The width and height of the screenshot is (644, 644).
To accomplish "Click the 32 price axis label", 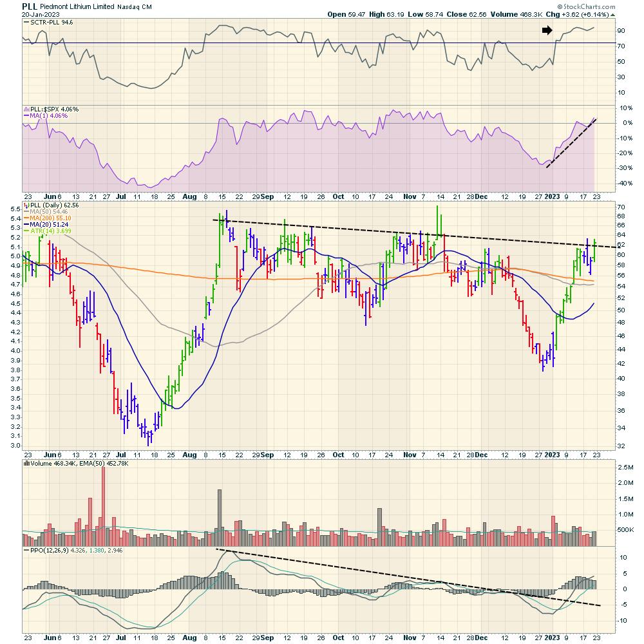I will [x=621, y=446].
